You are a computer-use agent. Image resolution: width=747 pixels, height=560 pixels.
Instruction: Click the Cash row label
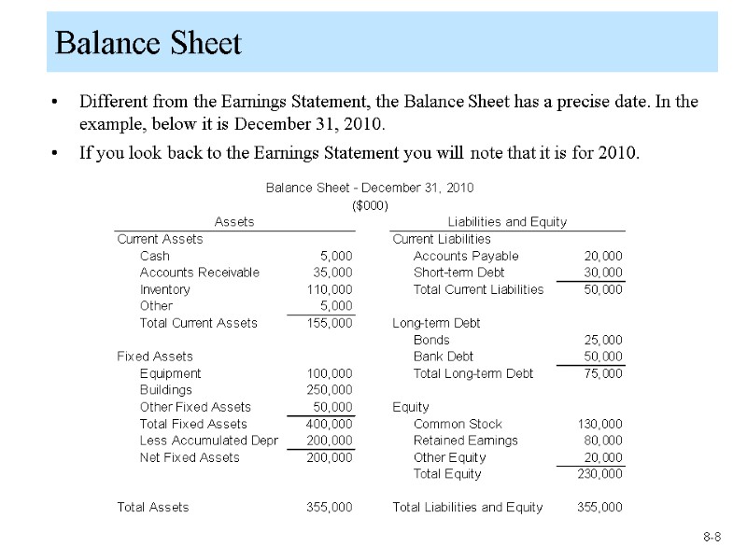pyautogui.click(x=155, y=256)
